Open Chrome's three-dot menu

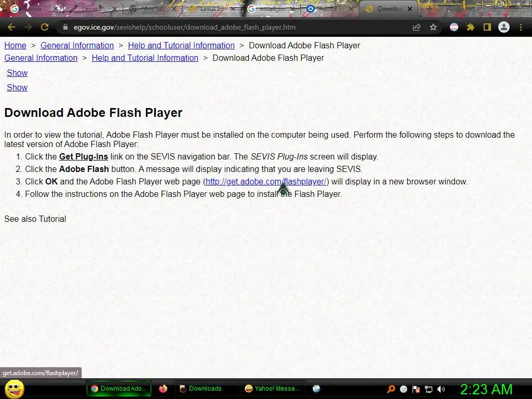click(x=521, y=27)
